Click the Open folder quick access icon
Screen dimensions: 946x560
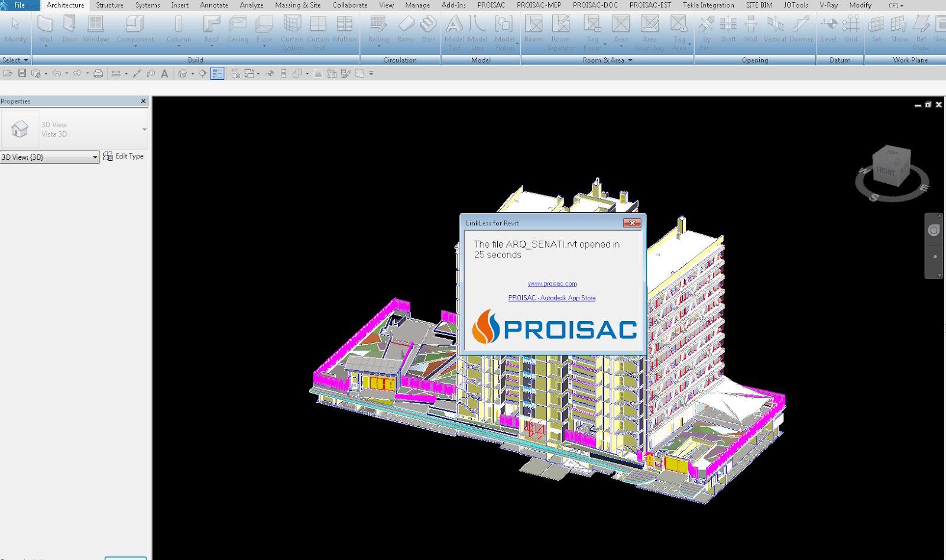(x=8, y=73)
